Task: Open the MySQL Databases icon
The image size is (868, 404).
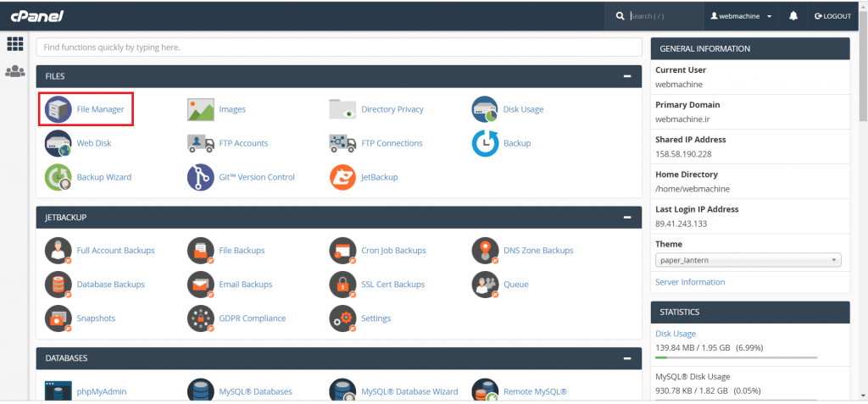Action: [x=200, y=390]
